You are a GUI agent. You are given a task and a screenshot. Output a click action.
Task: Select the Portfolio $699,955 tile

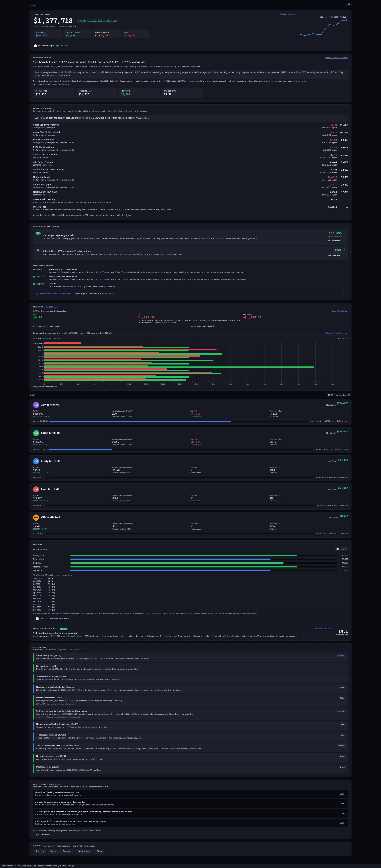(48, 34)
